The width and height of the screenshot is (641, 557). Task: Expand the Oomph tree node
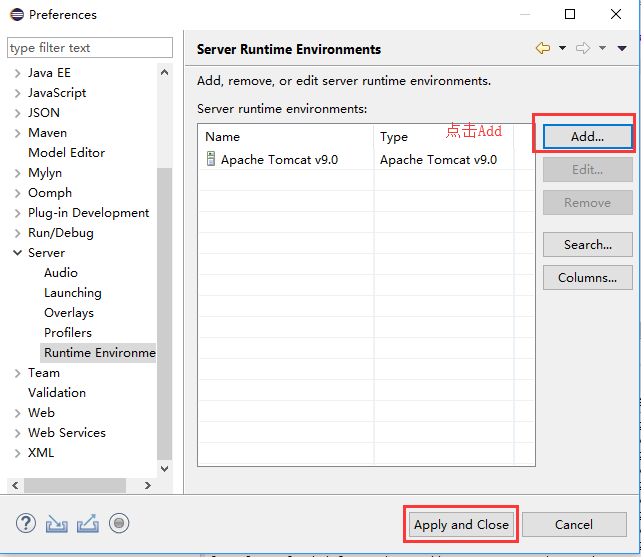pos(17,193)
